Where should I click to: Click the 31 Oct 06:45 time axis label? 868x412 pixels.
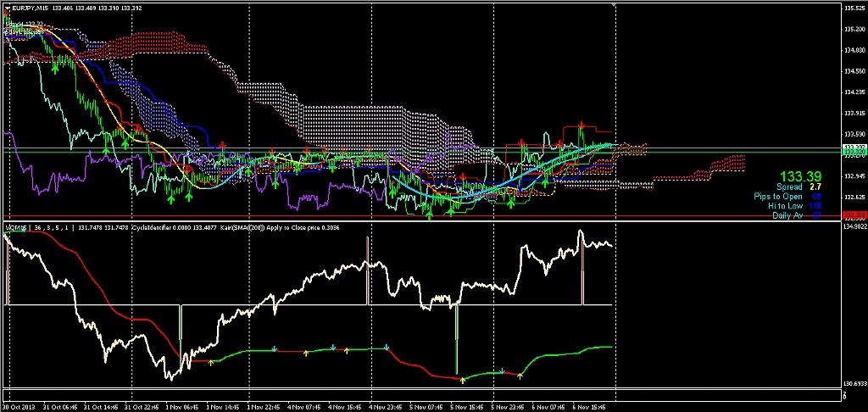60,407
